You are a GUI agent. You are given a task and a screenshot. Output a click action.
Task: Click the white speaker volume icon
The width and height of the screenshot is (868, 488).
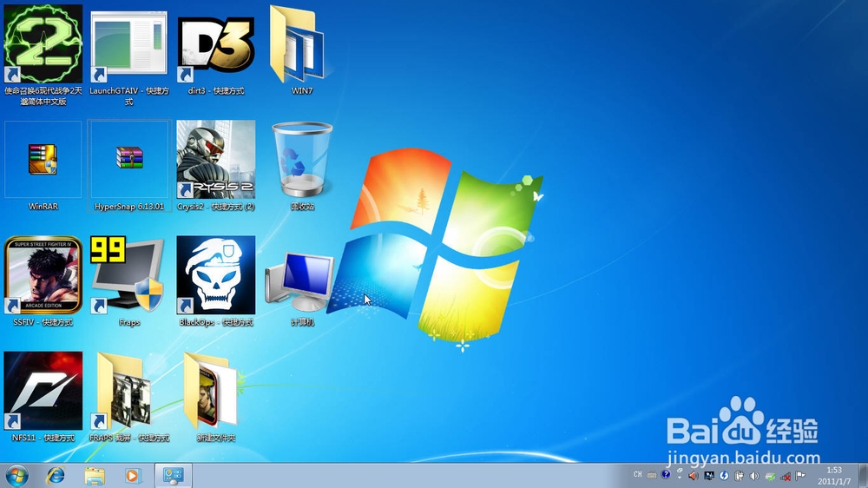click(x=754, y=476)
